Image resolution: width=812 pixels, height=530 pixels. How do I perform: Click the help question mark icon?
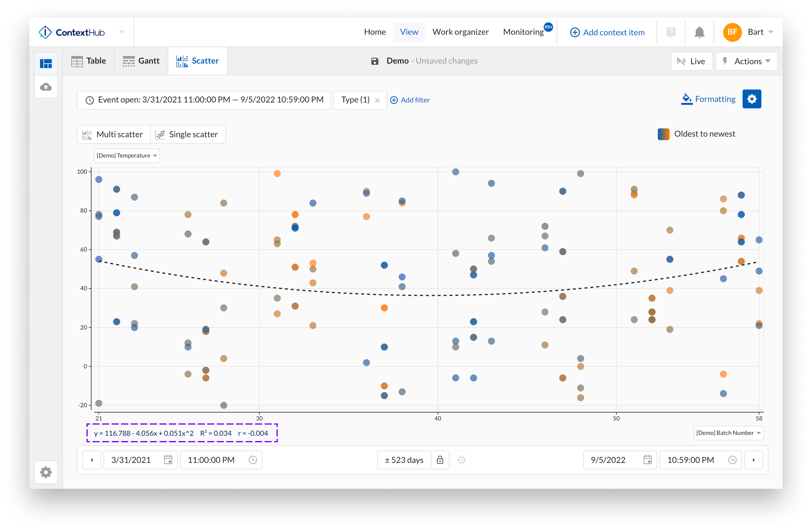(671, 32)
